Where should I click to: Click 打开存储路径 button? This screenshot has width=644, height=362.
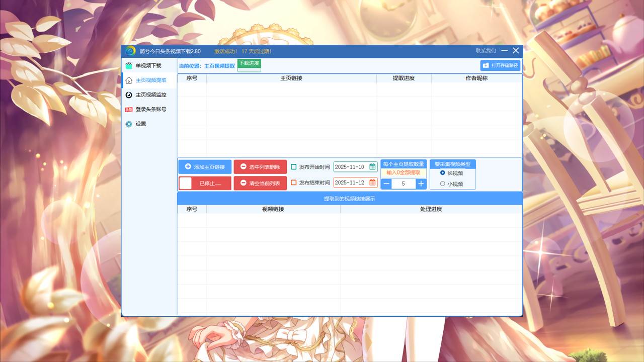[500, 65]
